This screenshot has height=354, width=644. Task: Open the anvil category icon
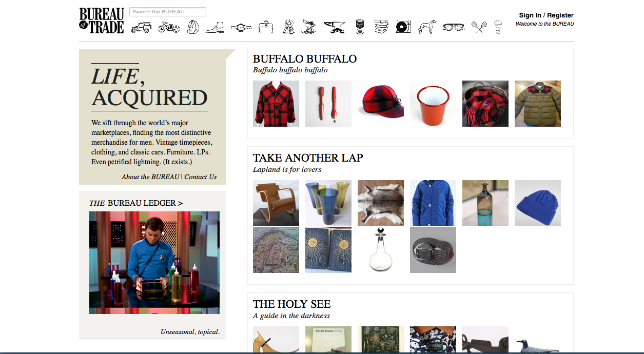coord(335,27)
